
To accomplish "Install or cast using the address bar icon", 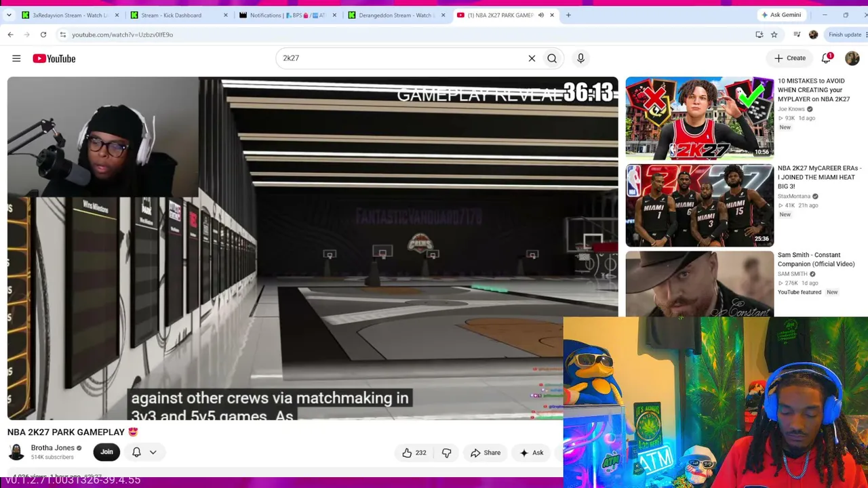I will [759, 35].
